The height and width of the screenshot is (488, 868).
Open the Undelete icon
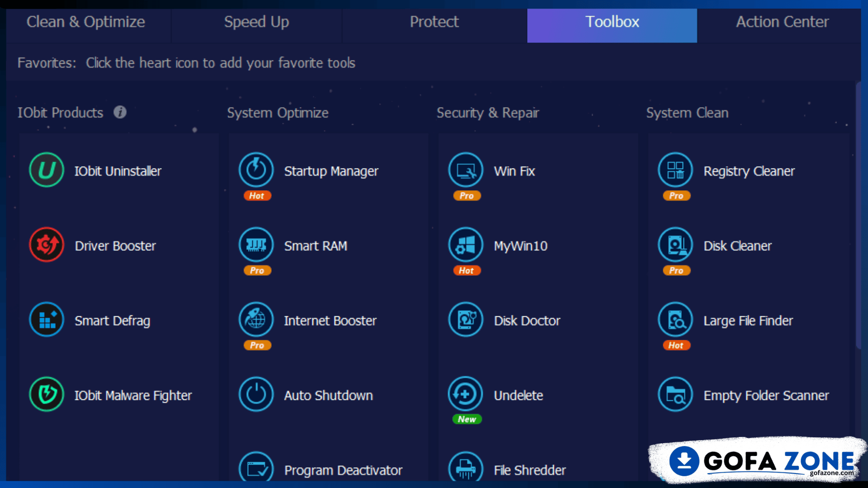466,394
